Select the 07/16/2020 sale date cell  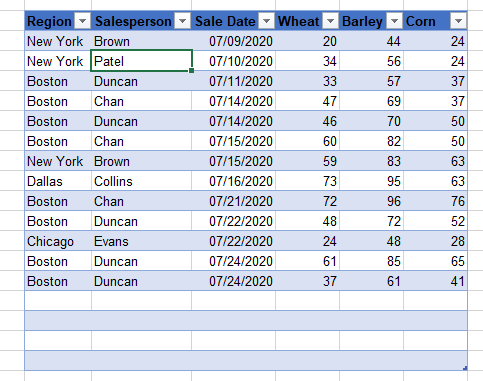[233, 181]
